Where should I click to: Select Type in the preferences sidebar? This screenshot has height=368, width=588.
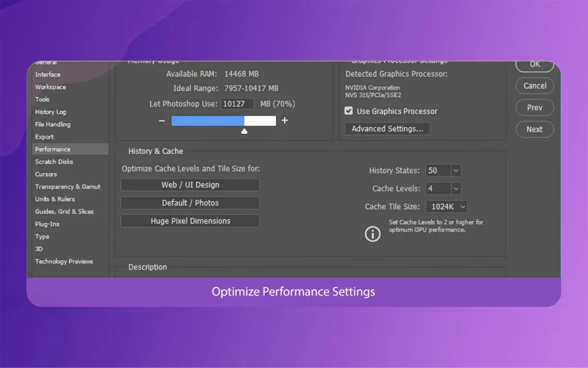pos(42,236)
